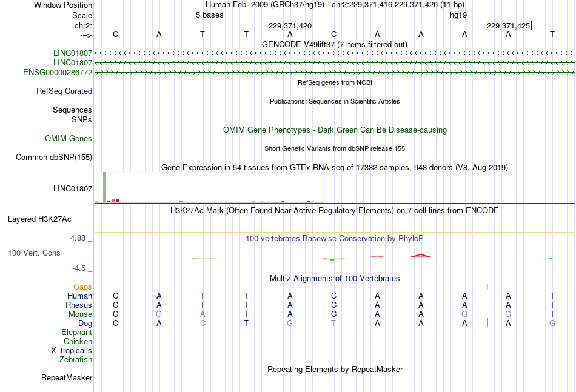Click the tall green GTEx expression bar
This screenshot has width=576, height=392.
(x=105, y=187)
